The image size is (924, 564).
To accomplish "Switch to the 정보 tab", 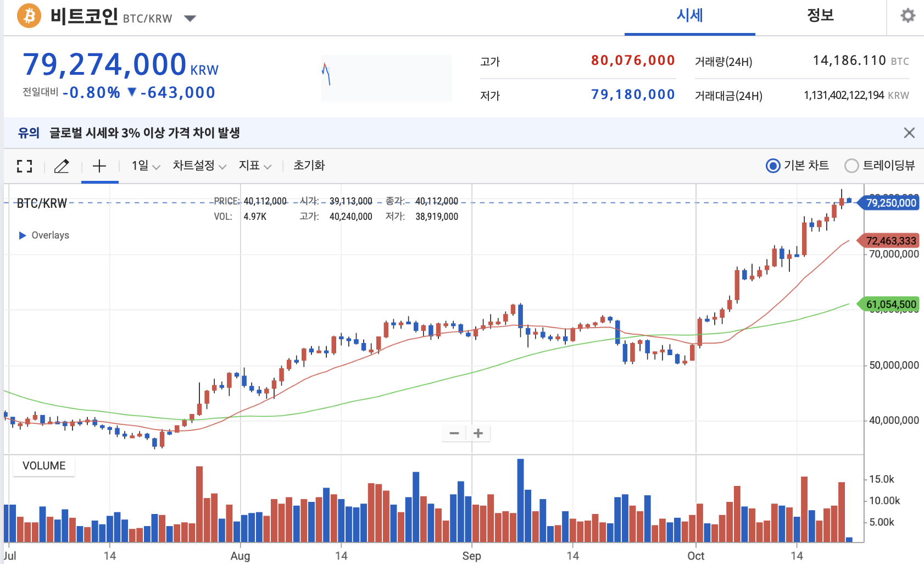I will point(820,15).
